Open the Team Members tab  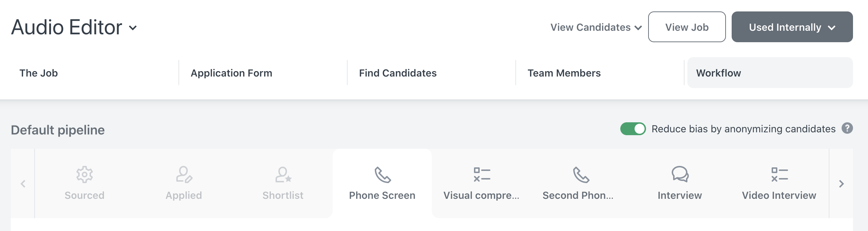pyautogui.click(x=564, y=73)
